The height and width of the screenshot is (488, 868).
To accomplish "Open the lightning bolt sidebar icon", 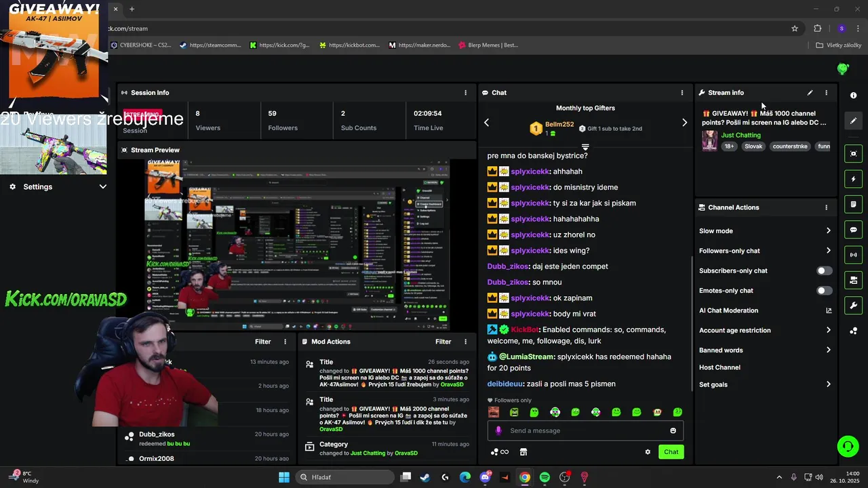I will click(853, 179).
